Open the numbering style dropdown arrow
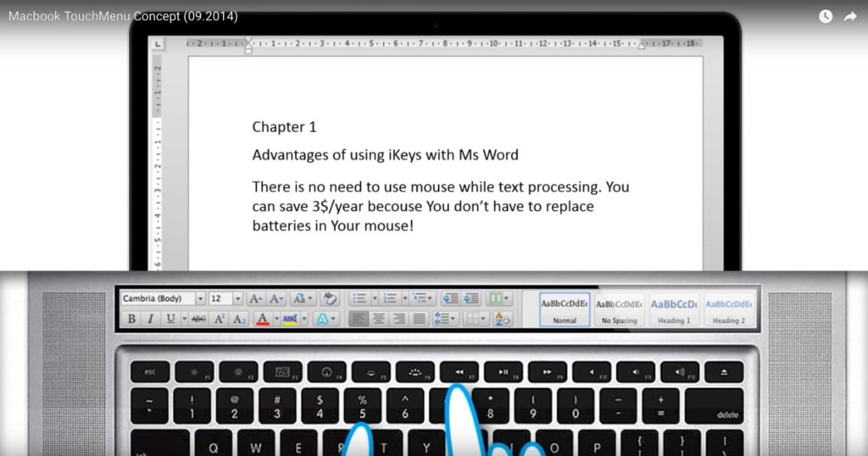Screen dimensions: 868x456 coord(404,299)
